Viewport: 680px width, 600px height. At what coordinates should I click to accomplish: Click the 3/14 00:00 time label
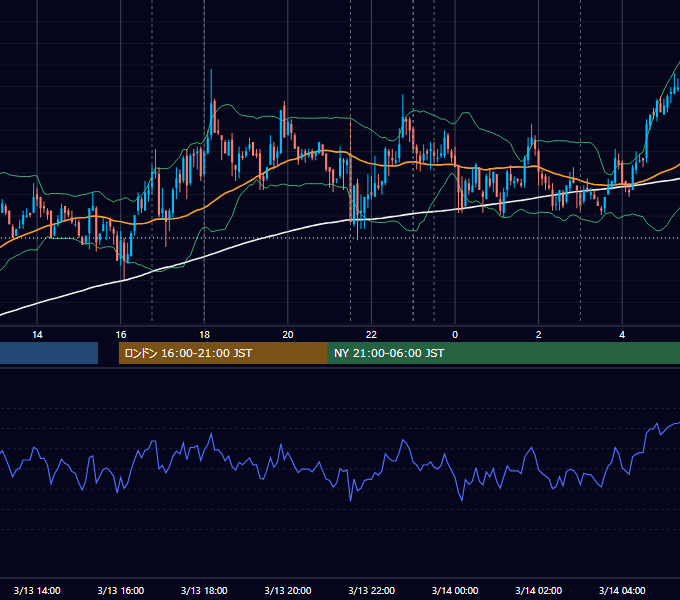[x=455, y=590]
